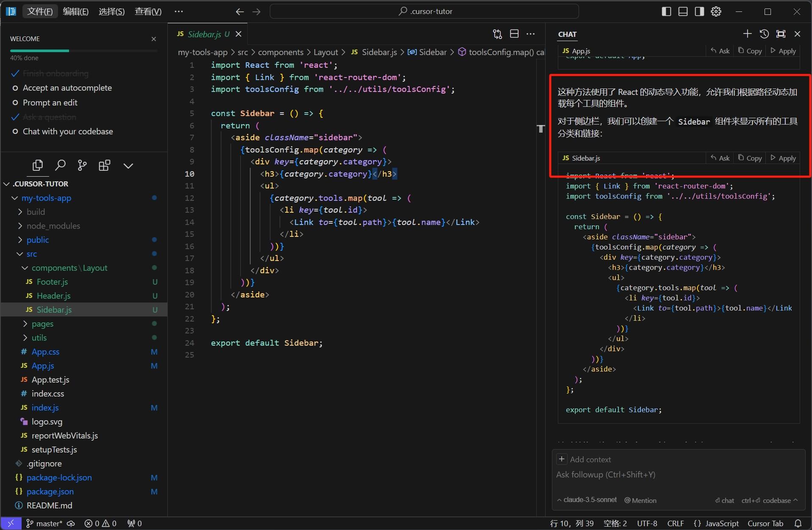Collapse the my-tools-app folder
The width and height of the screenshot is (812, 530).
click(46, 198)
